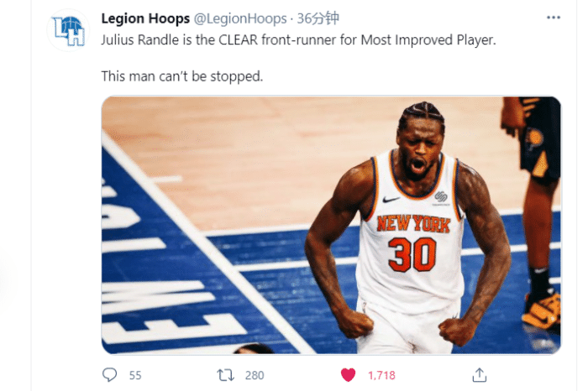
Task: Click the number 30 on the jersey
Action: pyautogui.click(x=412, y=255)
